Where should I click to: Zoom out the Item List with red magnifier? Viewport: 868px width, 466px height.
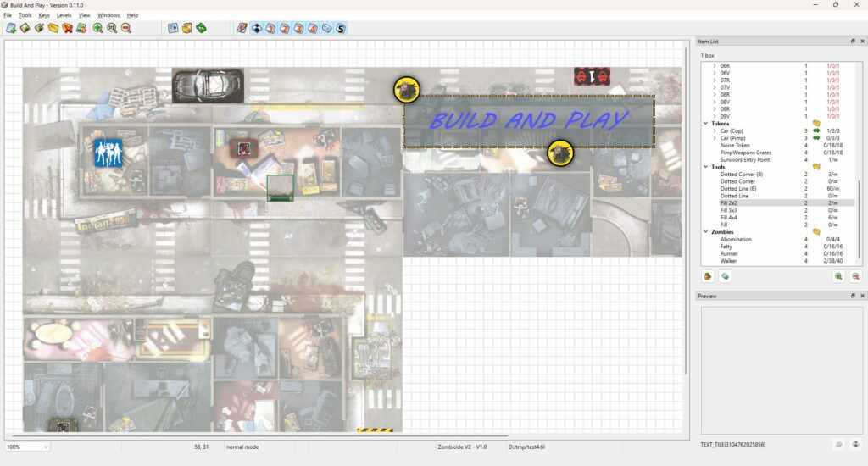855,276
